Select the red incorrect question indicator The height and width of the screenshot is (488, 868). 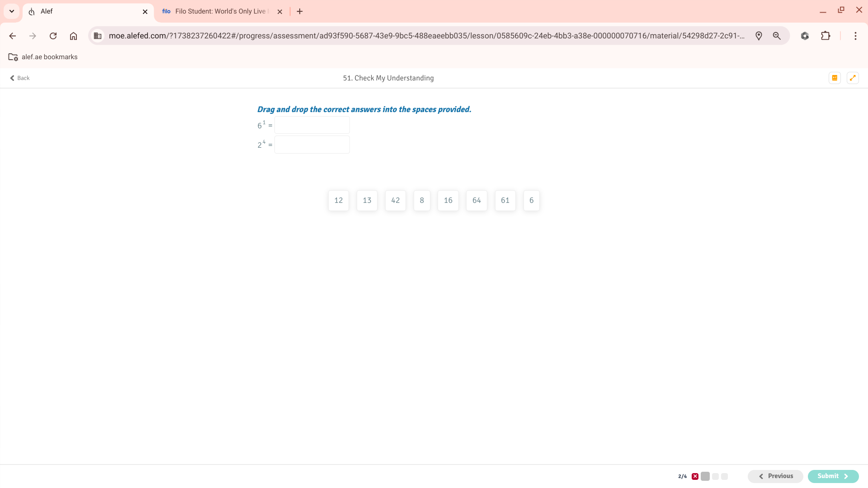695,476
